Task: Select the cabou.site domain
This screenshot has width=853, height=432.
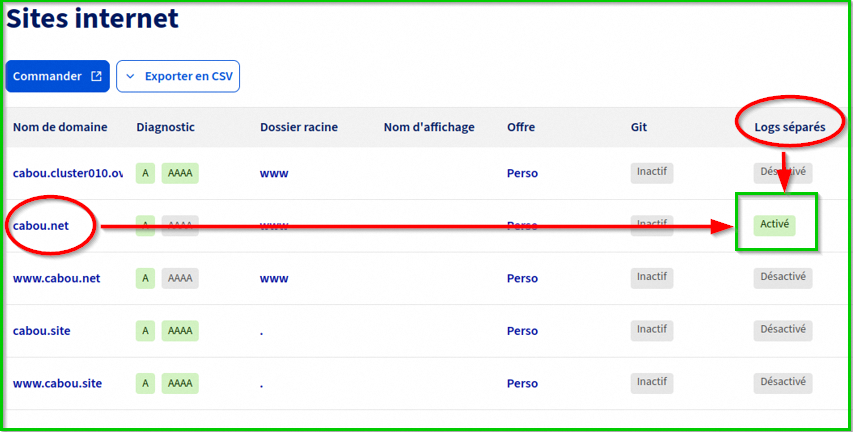Action: point(42,330)
